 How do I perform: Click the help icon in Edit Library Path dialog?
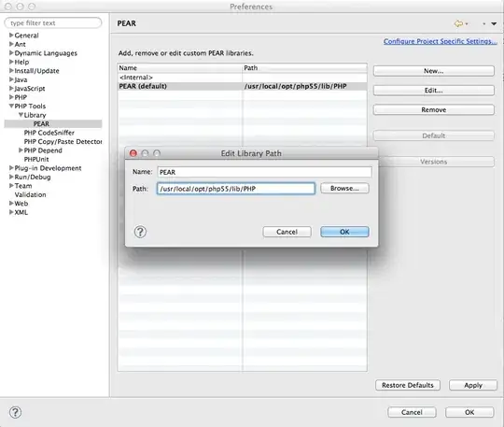[140, 232]
